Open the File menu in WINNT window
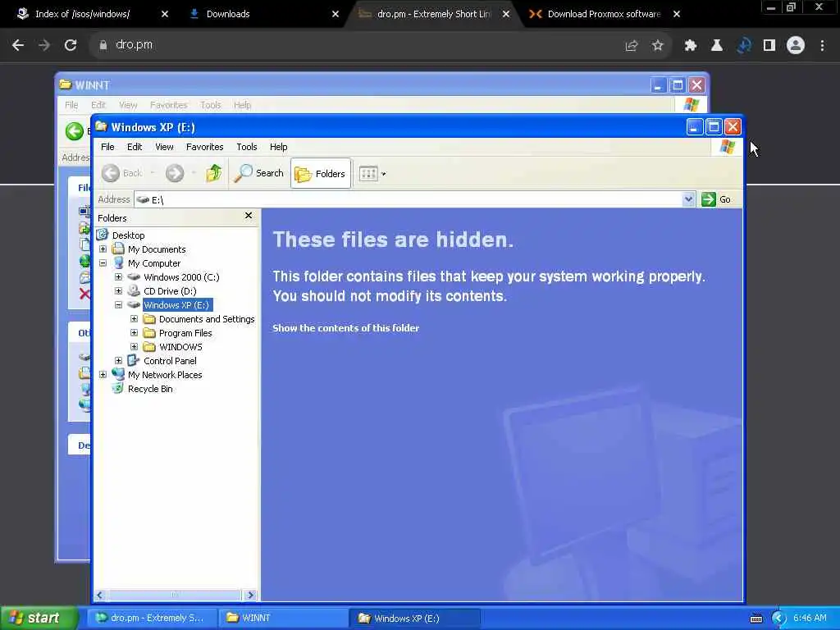Viewport: 840px width, 630px height. tap(71, 105)
